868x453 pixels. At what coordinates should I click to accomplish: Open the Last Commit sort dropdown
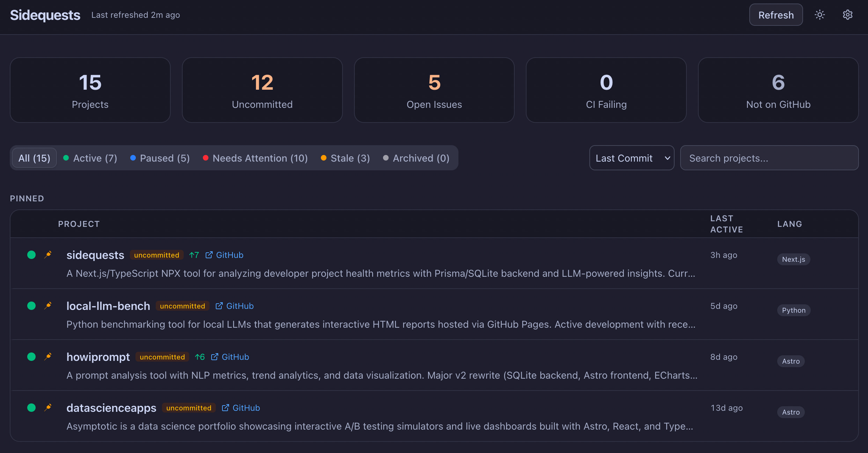click(631, 158)
